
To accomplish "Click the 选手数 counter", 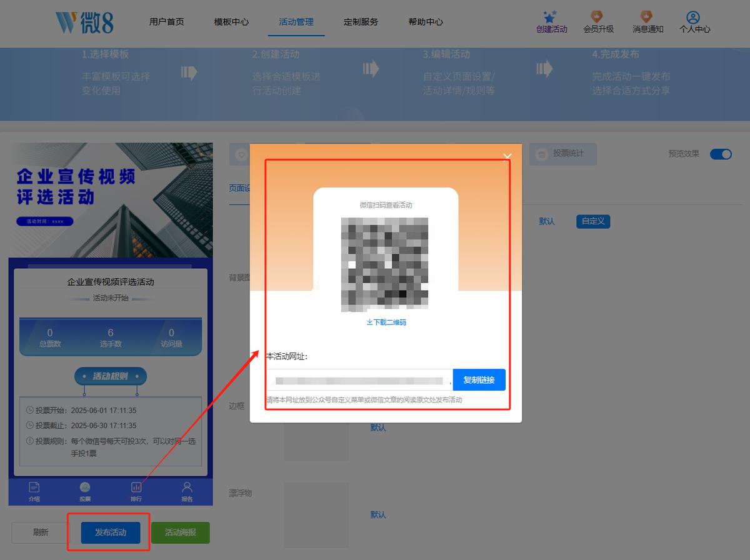I will [x=111, y=337].
